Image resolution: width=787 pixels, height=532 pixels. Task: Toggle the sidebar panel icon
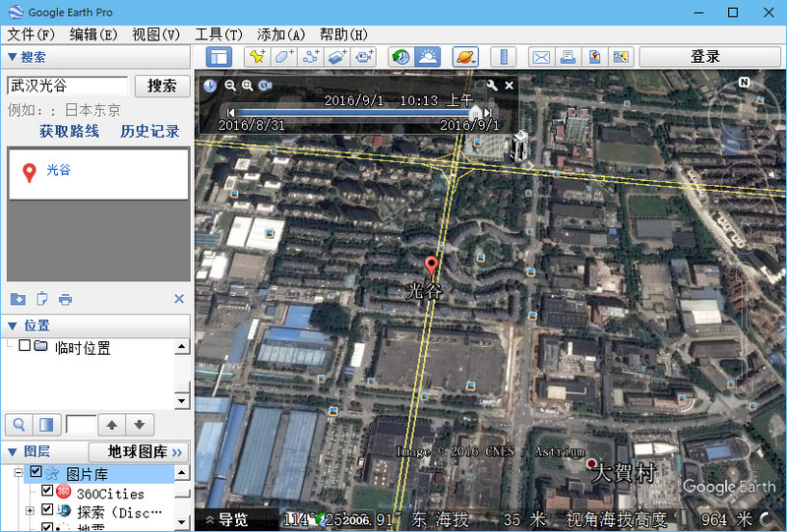(x=217, y=57)
